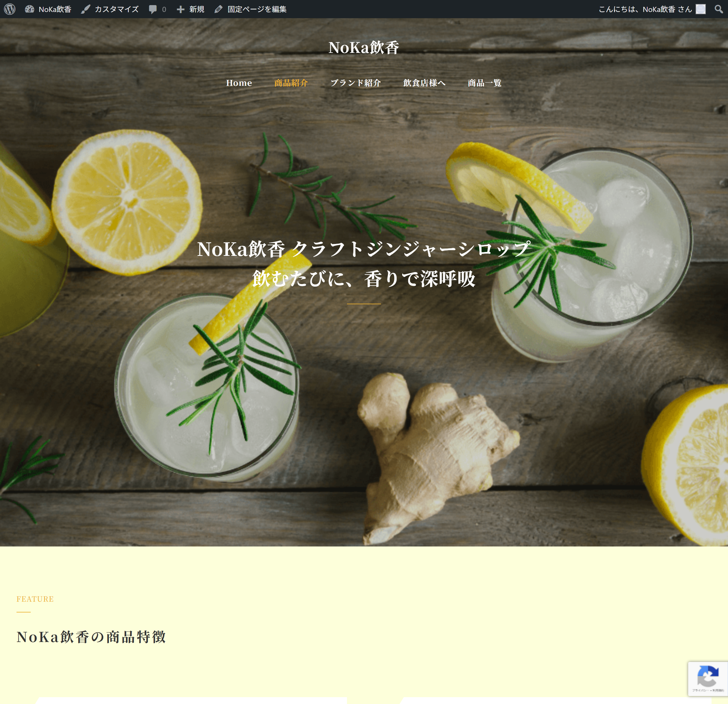Select 新規 in the admin bar
Viewport: 728px width, 704px height.
[x=197, y=9]
